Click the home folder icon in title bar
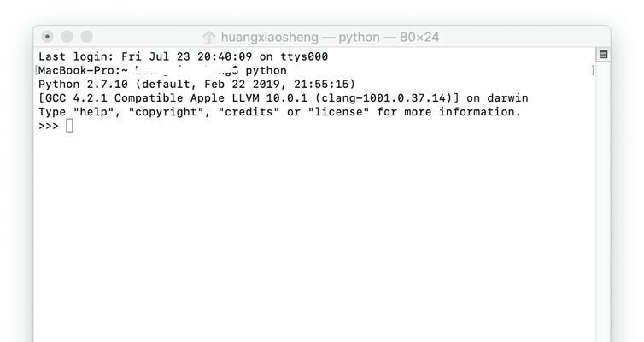The image size is (644, 342). pyautogui.click(x=209, y=38)
